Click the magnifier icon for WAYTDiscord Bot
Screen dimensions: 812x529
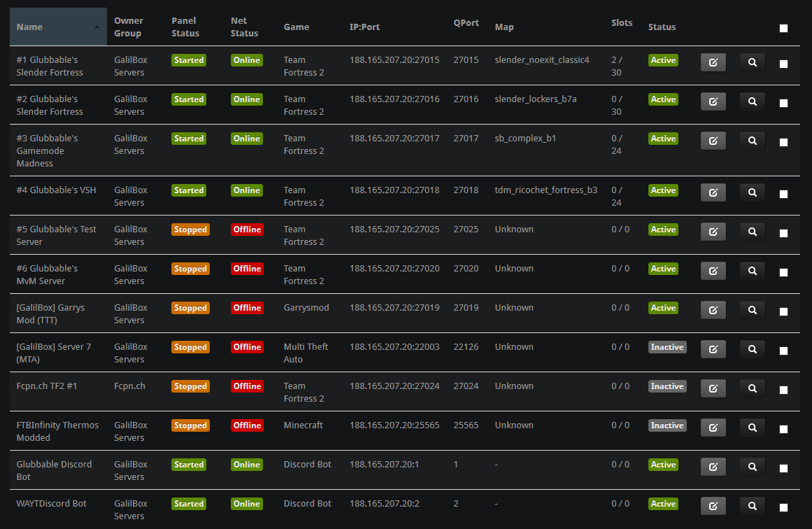[753, 506]
